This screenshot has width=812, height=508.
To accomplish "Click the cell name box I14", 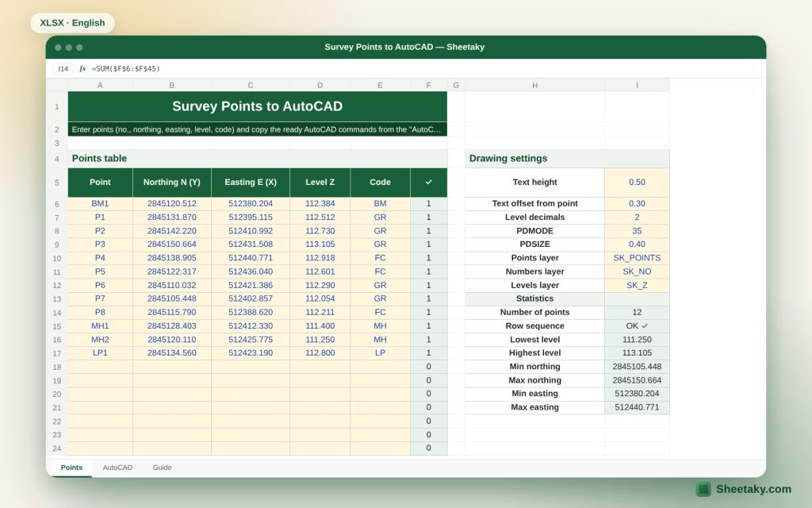I will pyautogui.click(x=63, y=68).
